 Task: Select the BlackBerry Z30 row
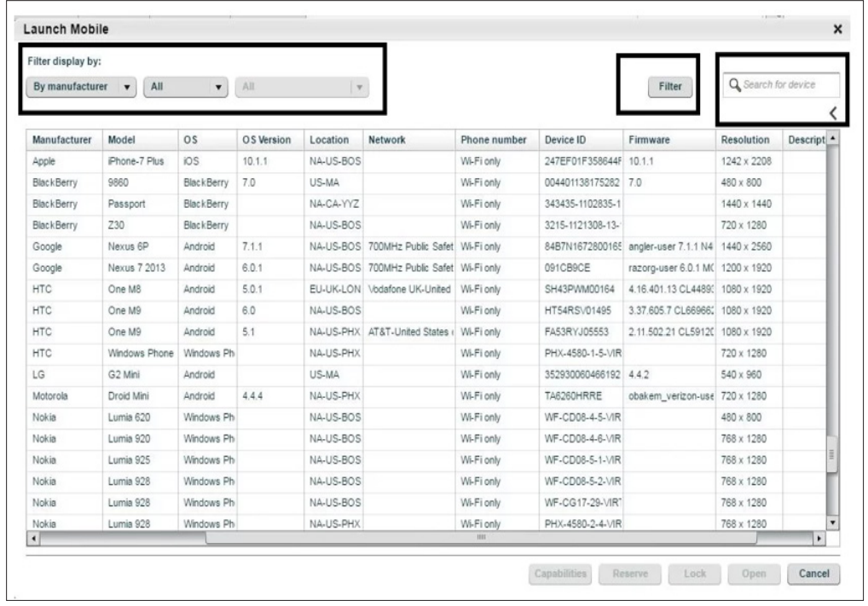pyautogui.click(x=426, y=225)
